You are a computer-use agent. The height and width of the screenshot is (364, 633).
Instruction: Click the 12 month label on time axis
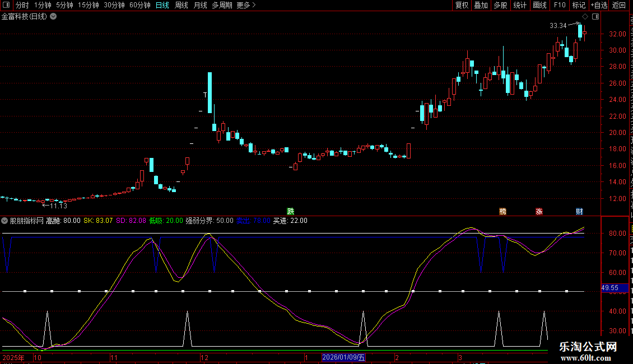pos(204,357)
